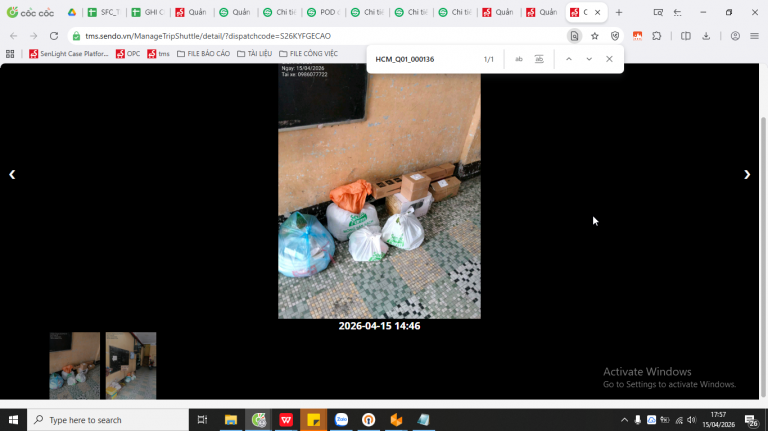Screen dimensions: 768x431
Task: Open the tms bookmark
Action: (158, 54)
